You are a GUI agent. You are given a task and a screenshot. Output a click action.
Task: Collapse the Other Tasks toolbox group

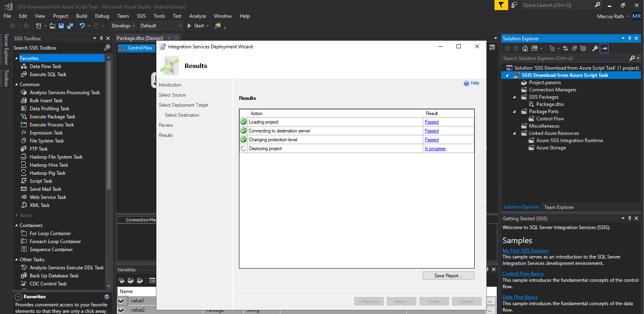point(17,260)
